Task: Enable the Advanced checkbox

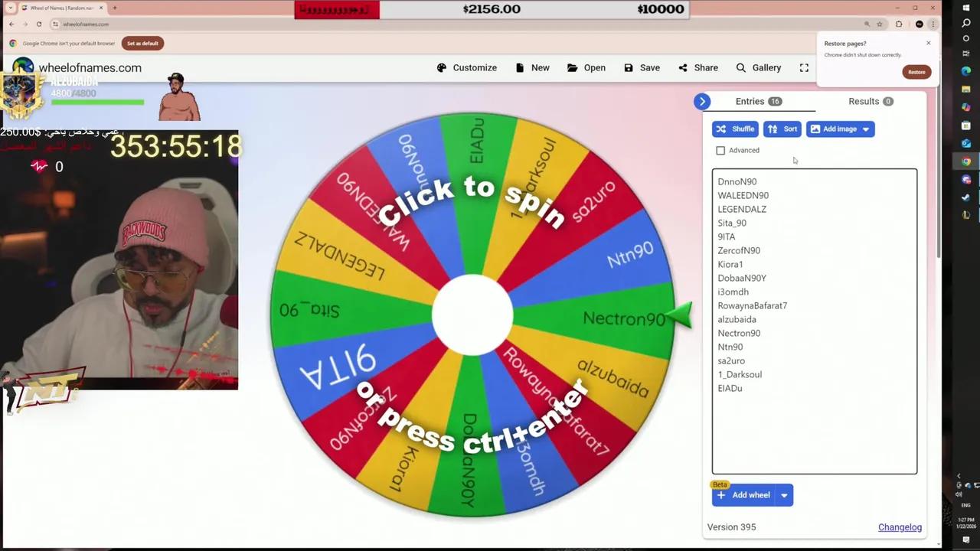Action: [x=720, y=151]
